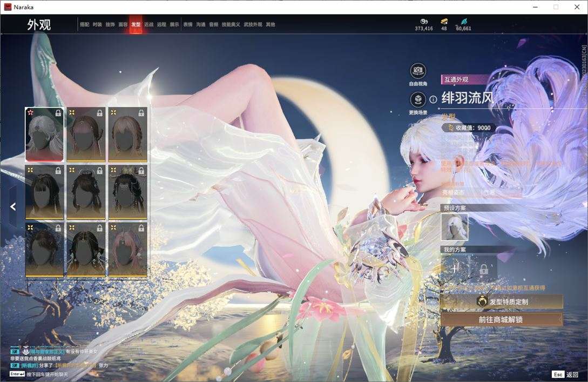Click the 收藏值: 9000 badge
This screenshot has height=382, width=588.
(469, 128)
